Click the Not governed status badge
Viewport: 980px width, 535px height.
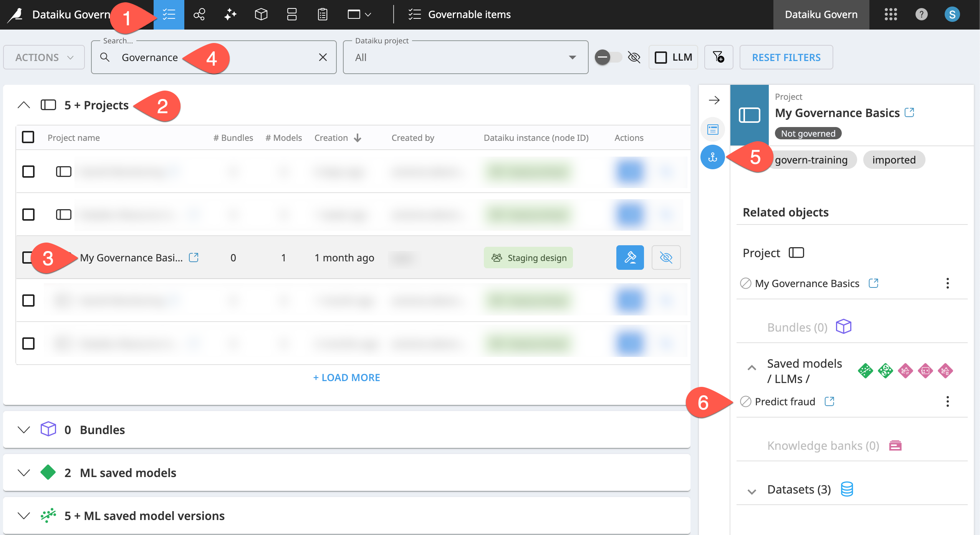(x=808, y=133)
